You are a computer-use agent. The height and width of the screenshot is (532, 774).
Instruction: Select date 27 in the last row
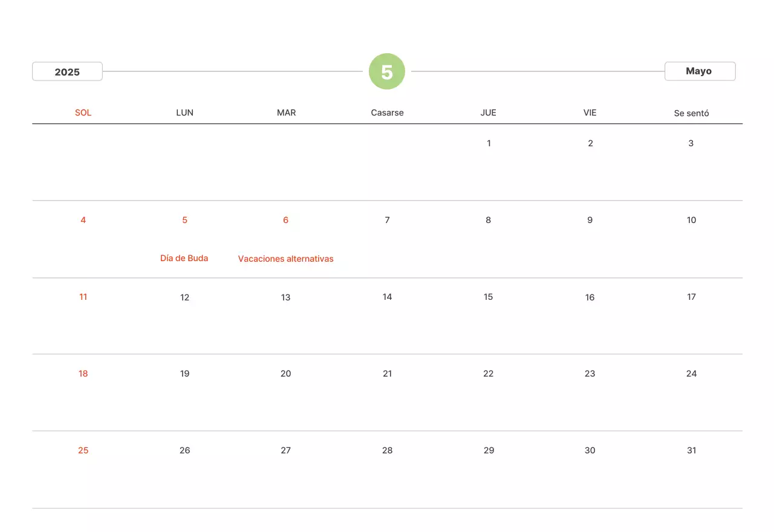click(x=286, y=450)
